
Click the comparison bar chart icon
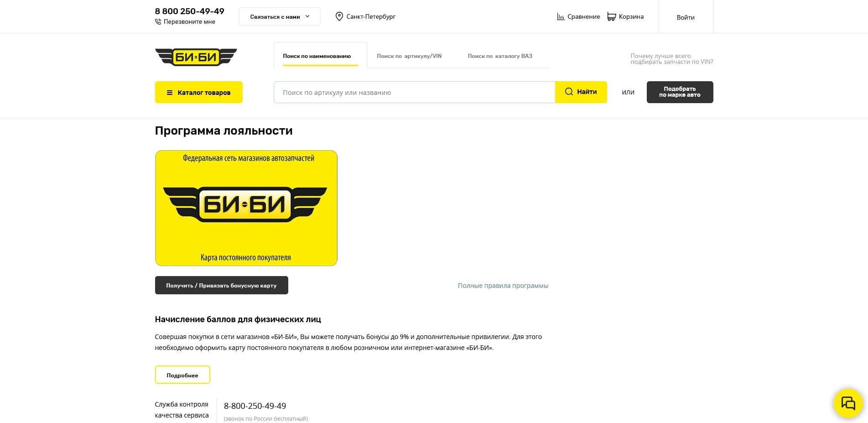click(x=561, y=16)
